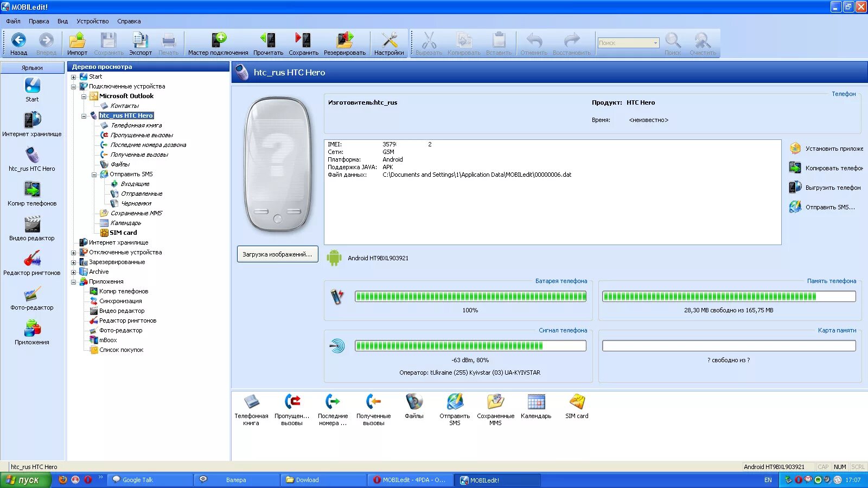This screenshot has height=488, width=868.
Task: Click the Сохранить phone toolbar icon
Action: [303, 40]
